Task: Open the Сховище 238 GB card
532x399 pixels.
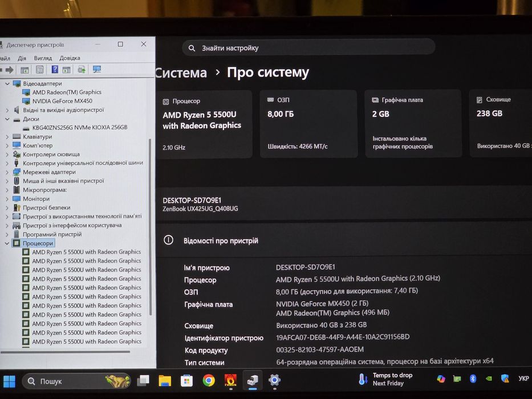Action: click(501, 123)
